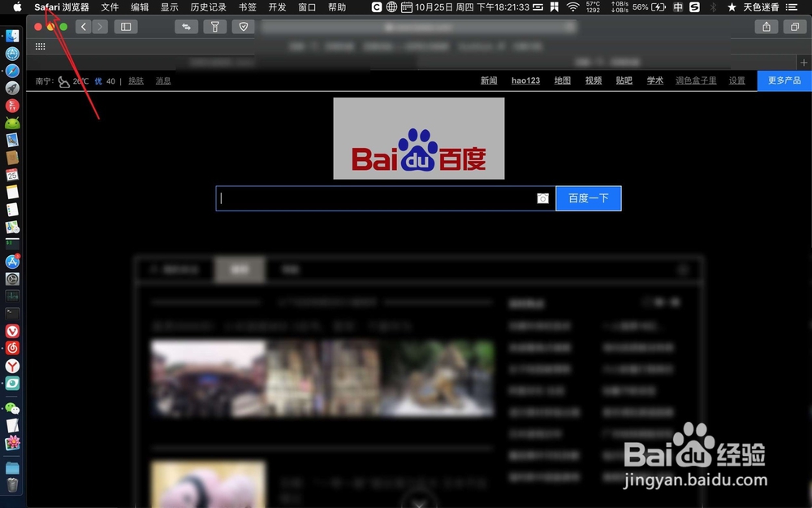
Task: Click the date and time display
Action: 472,7
